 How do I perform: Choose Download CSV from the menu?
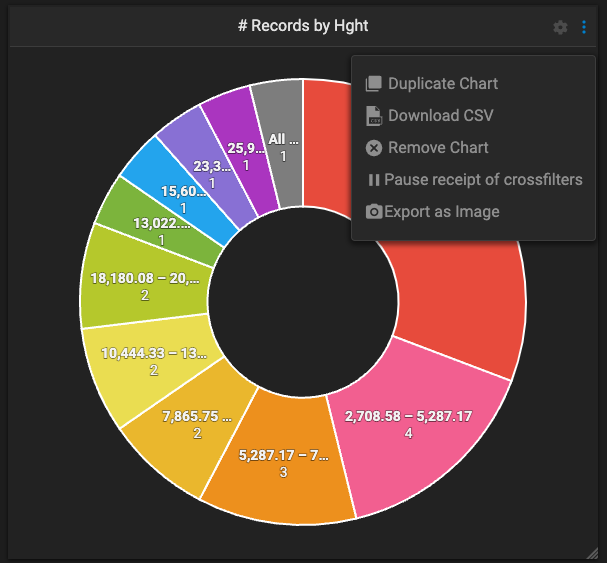point(440,116)
